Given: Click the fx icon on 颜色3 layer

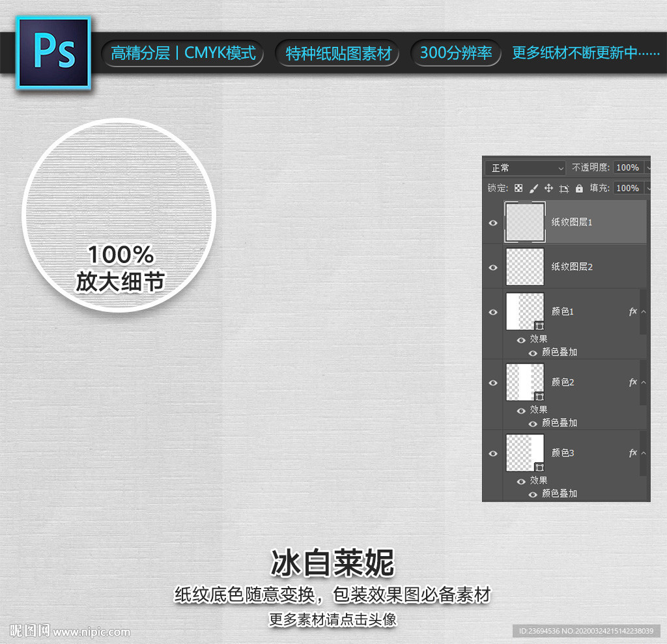Looking at the screenshot, I should click(x=632, y=453).
